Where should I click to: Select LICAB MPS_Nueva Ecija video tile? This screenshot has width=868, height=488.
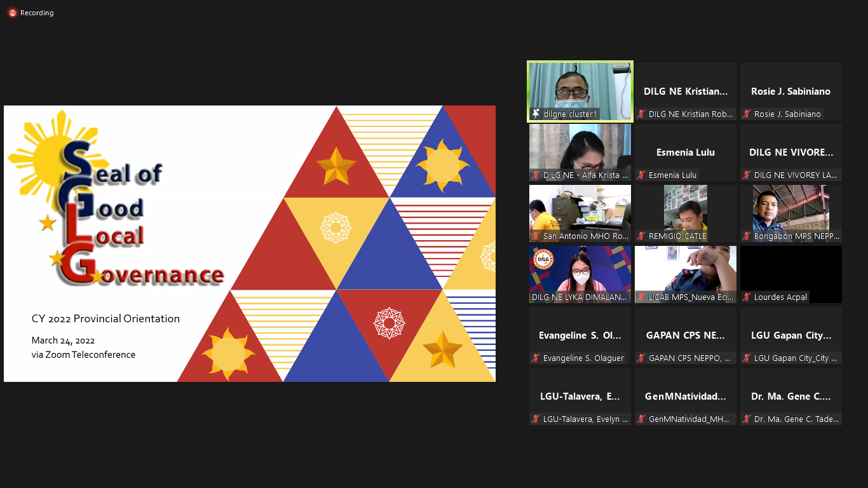click(x=686, y=274)
